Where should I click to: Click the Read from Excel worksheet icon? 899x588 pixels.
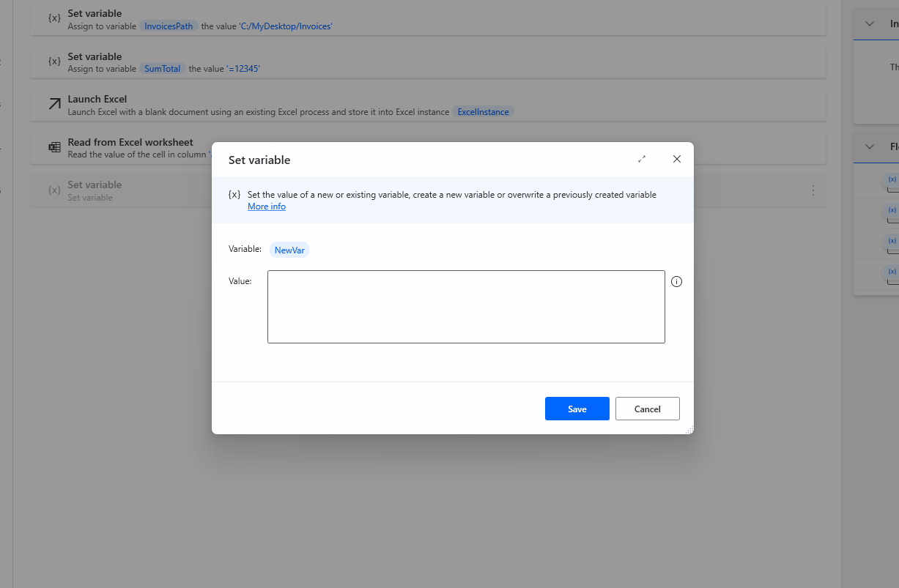click(53, 146)
